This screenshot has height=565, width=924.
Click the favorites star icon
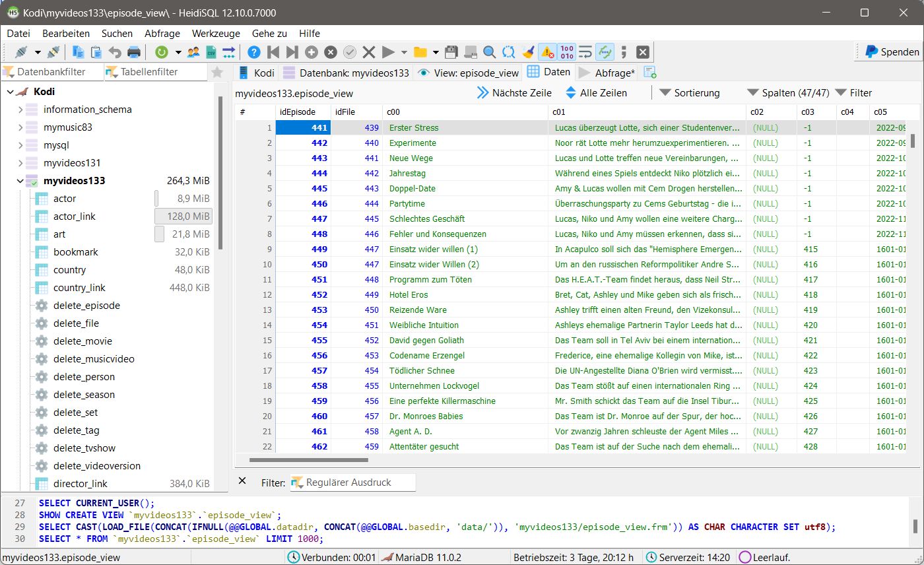tap(217, 72)
